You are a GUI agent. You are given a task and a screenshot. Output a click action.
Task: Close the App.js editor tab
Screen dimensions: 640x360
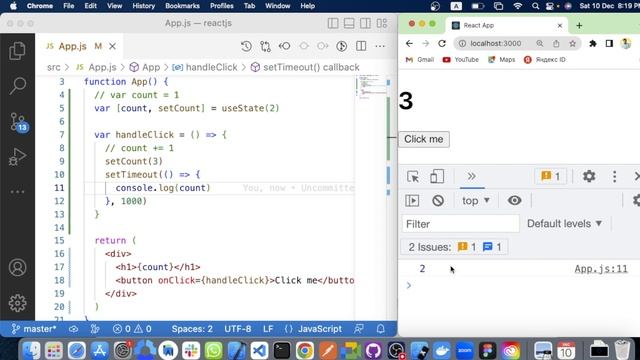[112, 47]
